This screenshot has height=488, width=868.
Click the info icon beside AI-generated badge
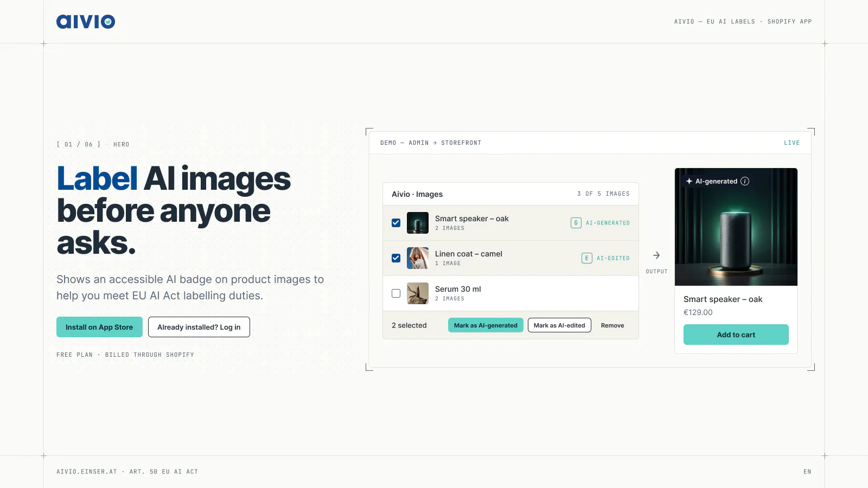(745, 181)
